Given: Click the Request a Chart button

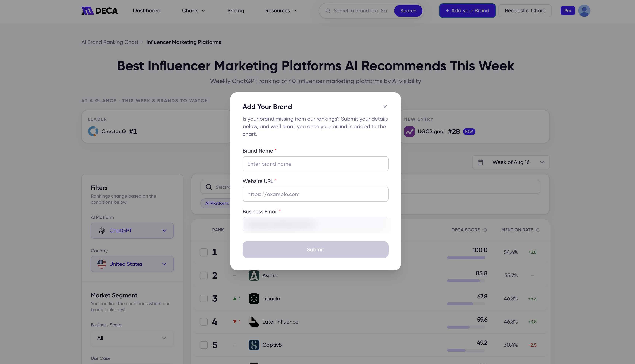Looking at the screenshot, I should [x=525, y=10].
